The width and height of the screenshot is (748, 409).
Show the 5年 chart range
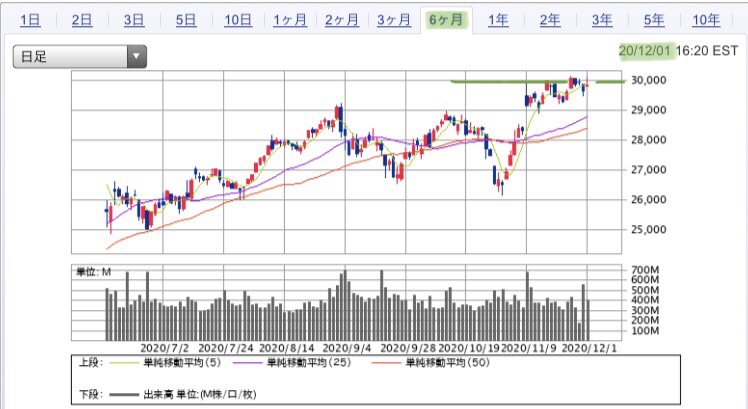654,20
